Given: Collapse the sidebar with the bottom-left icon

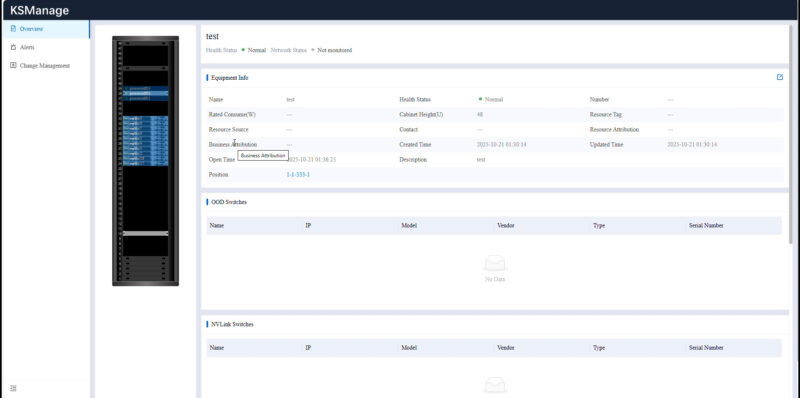Looking at the screenshot, I should (x=14, y=388).
